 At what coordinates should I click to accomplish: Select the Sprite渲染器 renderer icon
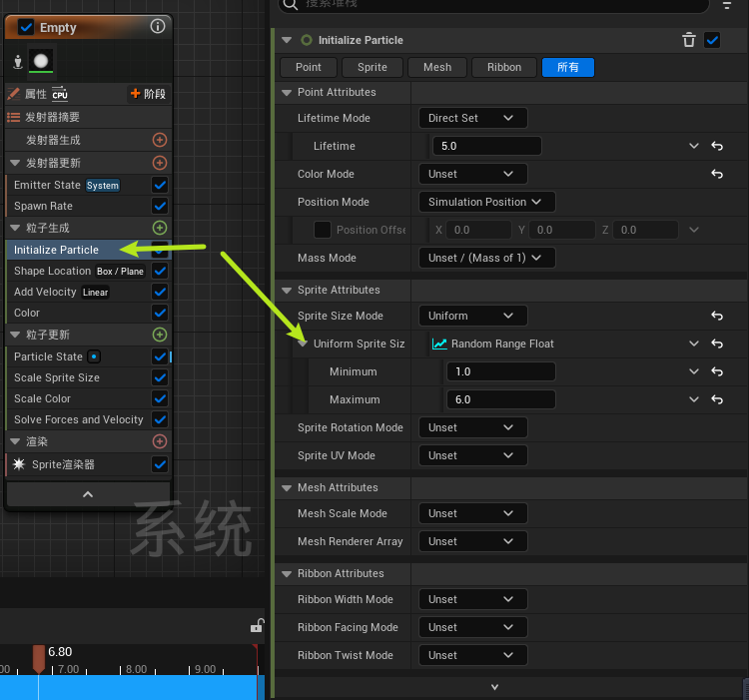click(x=19, y=464)
